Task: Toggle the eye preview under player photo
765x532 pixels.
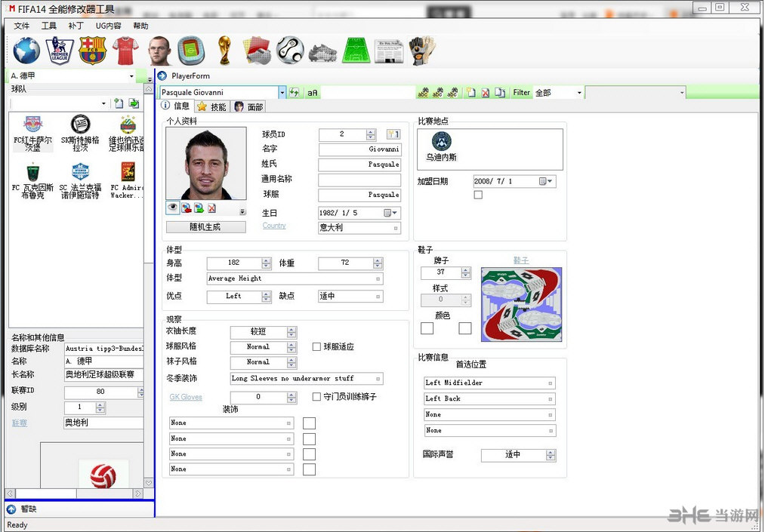Action: click(173, 208)
